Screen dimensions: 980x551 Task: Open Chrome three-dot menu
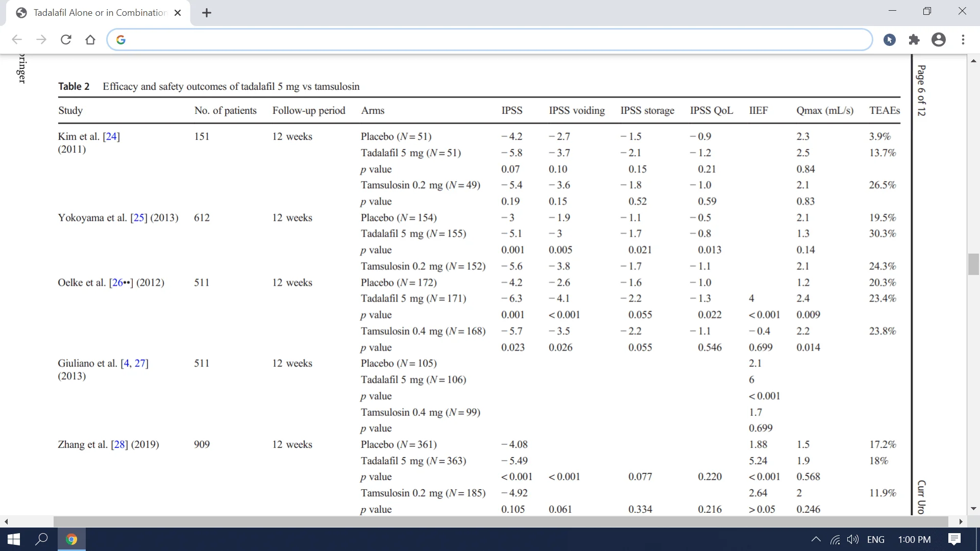pos(963,40)
